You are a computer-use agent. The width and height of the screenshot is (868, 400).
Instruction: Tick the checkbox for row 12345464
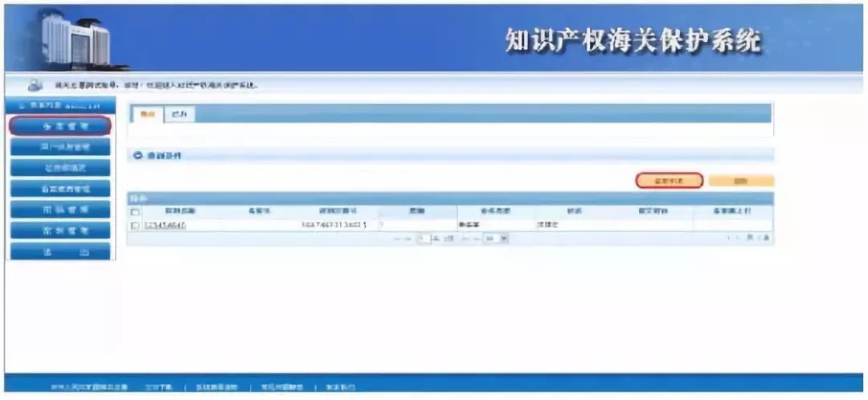pos(135,226)
